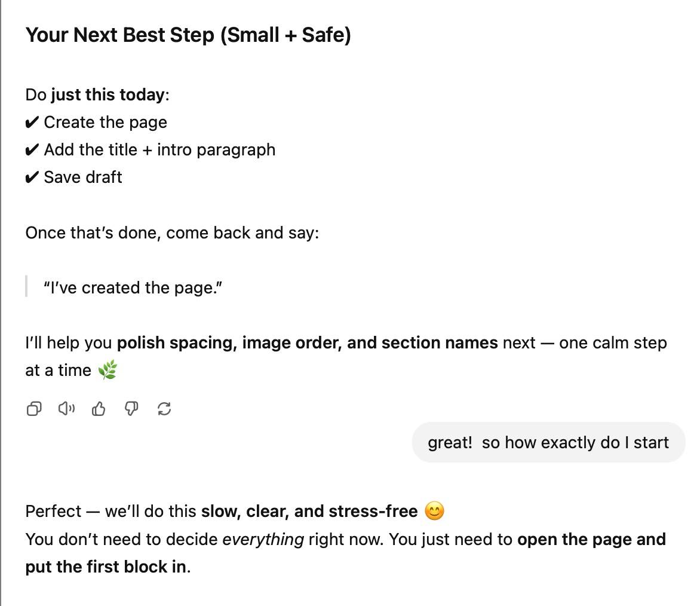700x606 pixels.
Task: Click the 'Add the title + intro paragraph' line
Action: click(159, 149)
